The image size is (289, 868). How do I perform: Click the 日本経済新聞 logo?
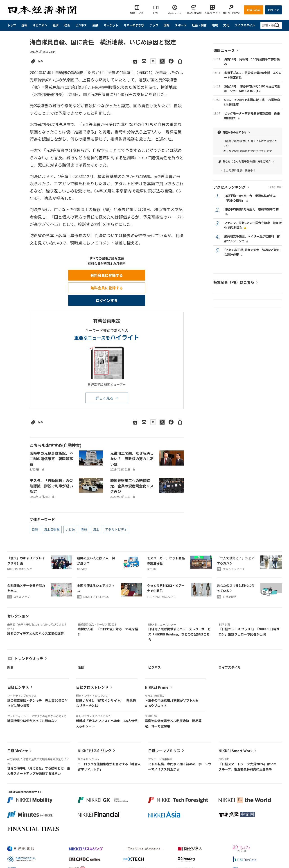tap(42, 10)
